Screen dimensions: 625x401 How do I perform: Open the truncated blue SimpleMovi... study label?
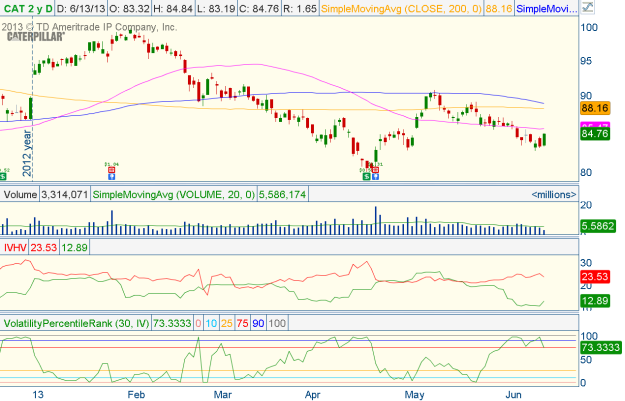coord(546,8)
